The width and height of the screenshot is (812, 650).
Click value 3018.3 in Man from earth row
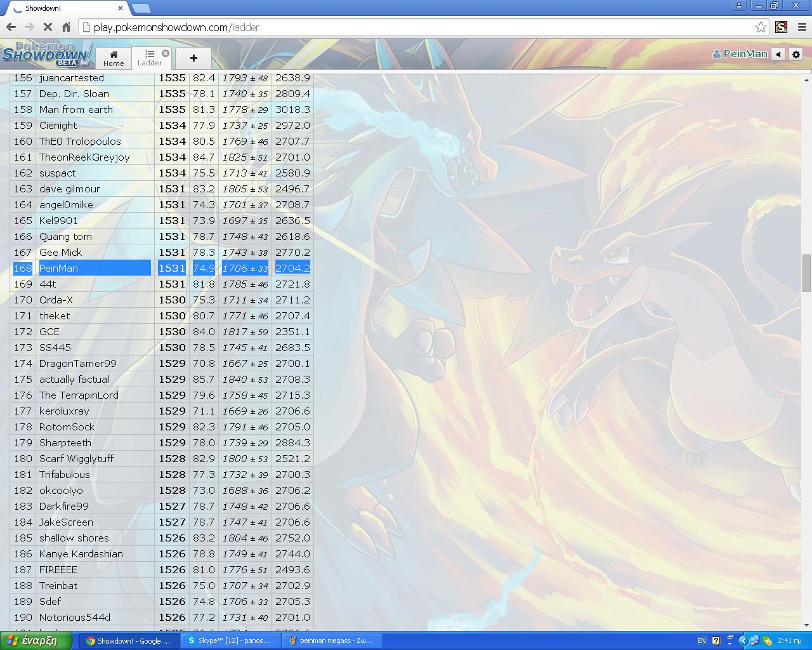pos(292,109)
